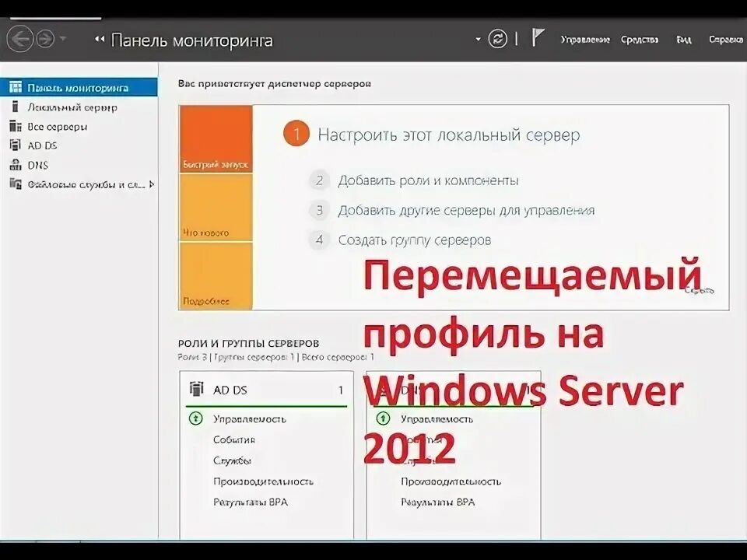Click AD DS tile role icon
747x560 pixels.
196,389
